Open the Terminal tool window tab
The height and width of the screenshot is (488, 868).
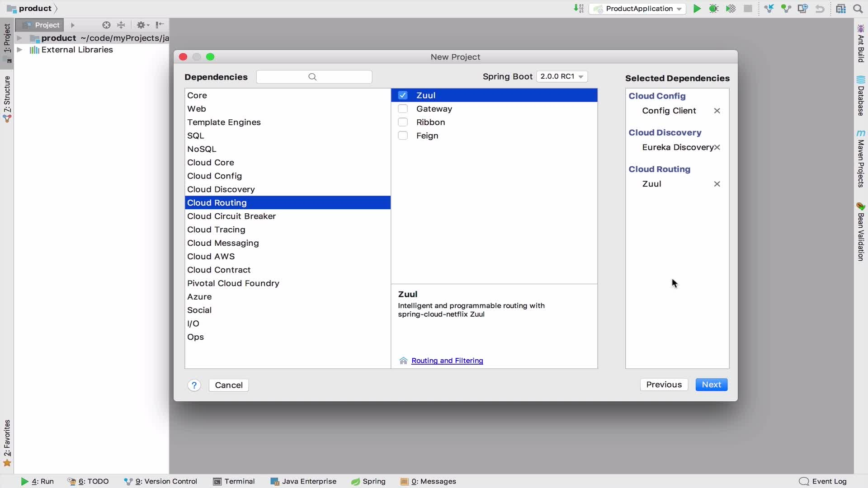point(234,481)
